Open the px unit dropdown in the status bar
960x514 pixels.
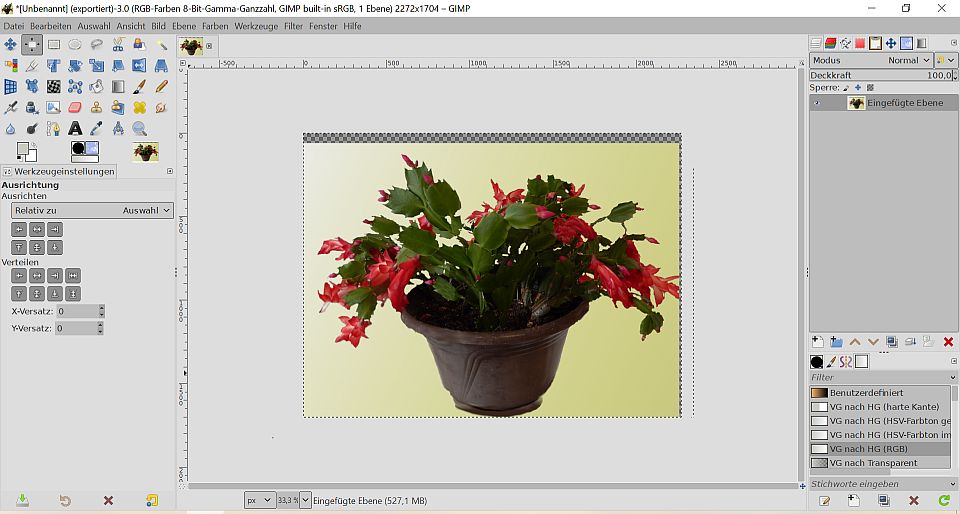[260, 500]
